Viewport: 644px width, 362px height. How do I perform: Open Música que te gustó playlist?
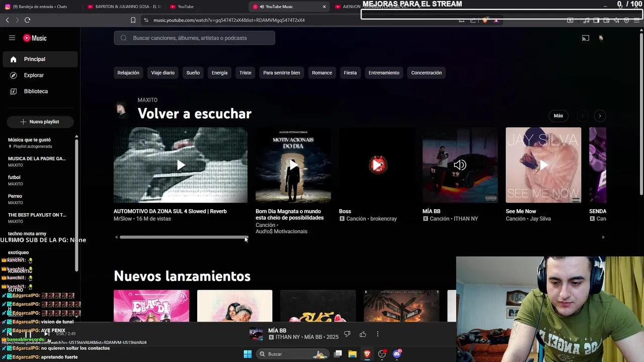[38, 143]
